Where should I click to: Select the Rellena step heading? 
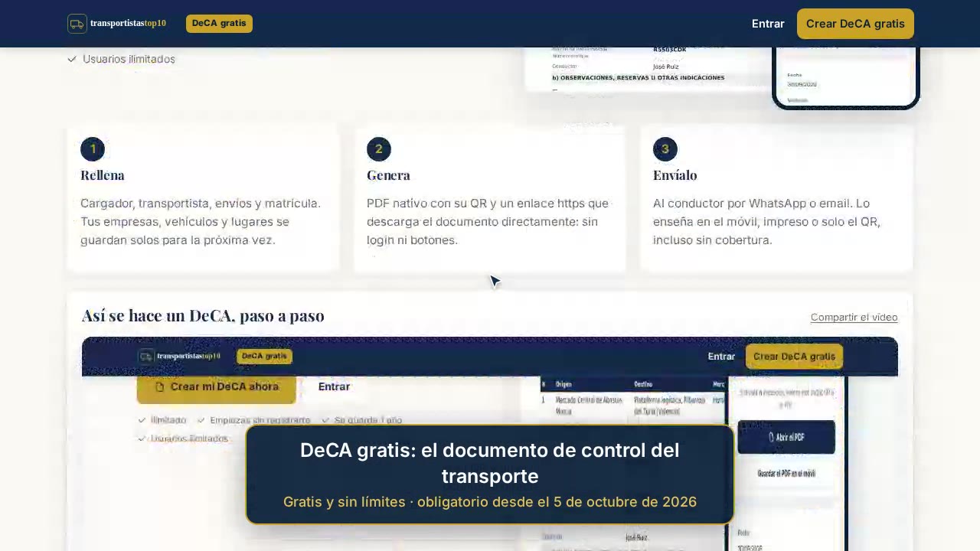[x=103, y=175]
